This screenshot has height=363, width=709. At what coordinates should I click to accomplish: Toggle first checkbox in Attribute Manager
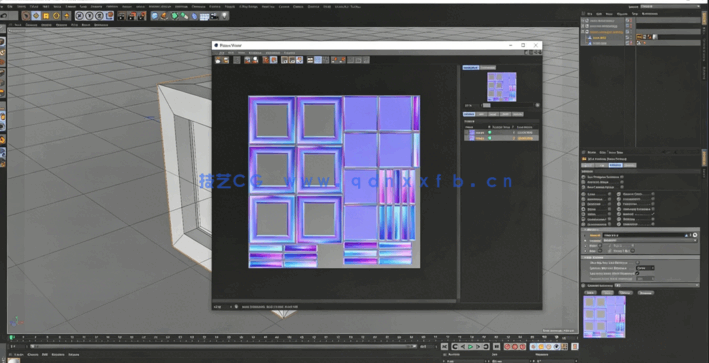(622, 177)
